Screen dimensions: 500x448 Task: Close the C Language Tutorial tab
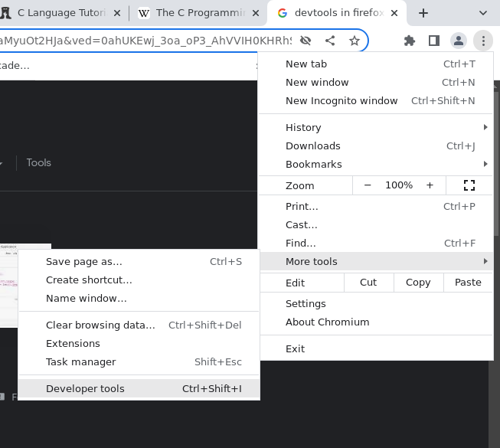pyautogui.click(x=117, y=13)
